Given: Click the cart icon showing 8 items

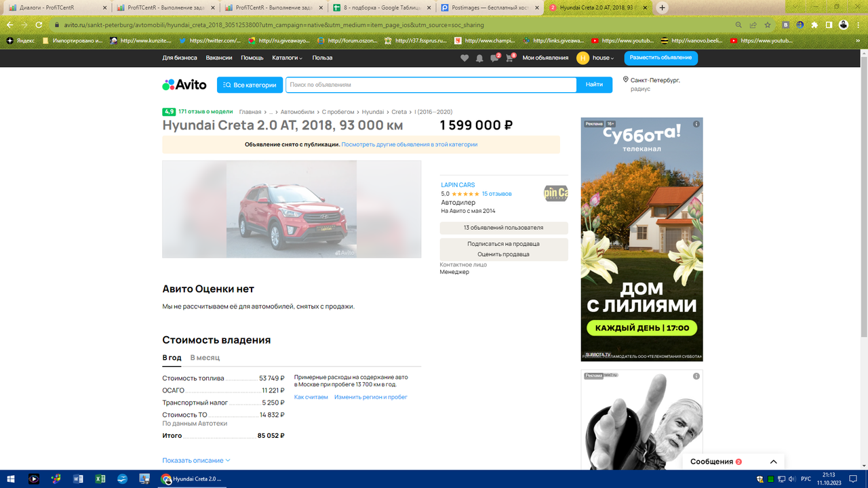Looking at the screenshot, I should click(509, 58).
